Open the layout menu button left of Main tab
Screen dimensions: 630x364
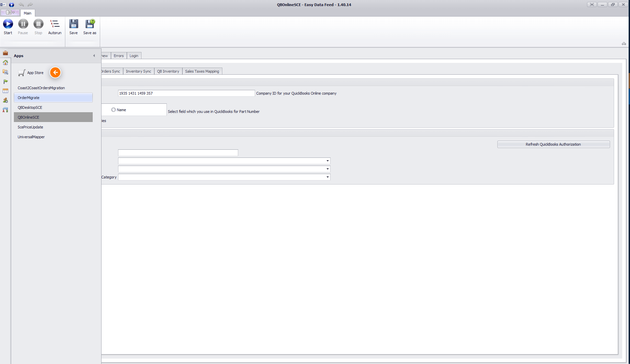coord(10,13)
